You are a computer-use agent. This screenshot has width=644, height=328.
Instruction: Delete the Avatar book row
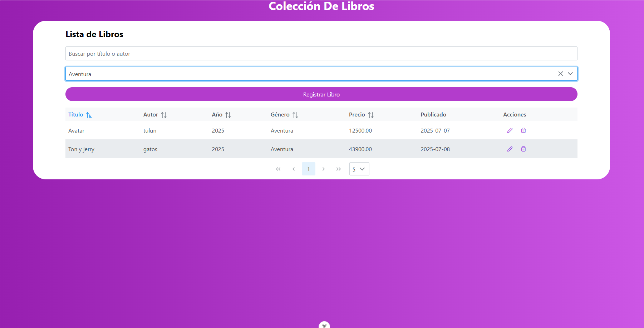pos(523,130)
